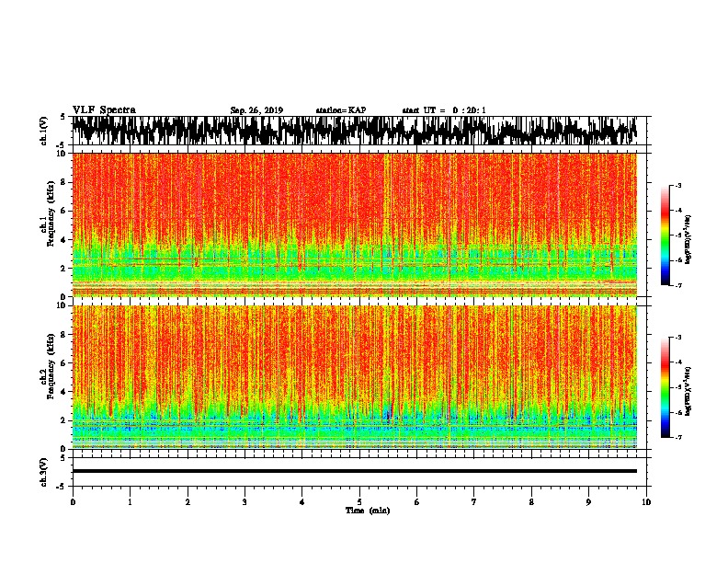Image resolution: width=728 pixels, height=563 pixels.
Task: Click time axis tick label '4'
Action: click(x=301, y=502)
